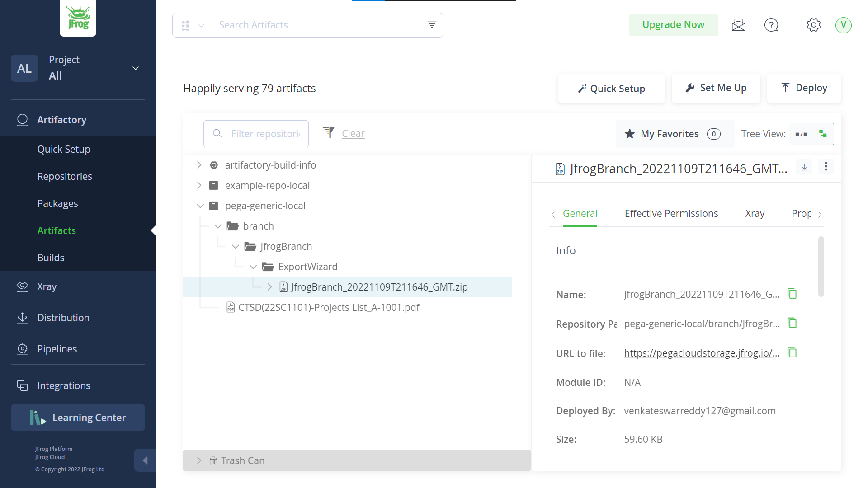Viewport: 868px width, 488px height.
Task: Download the selected artifact
Action: point(804,167)
